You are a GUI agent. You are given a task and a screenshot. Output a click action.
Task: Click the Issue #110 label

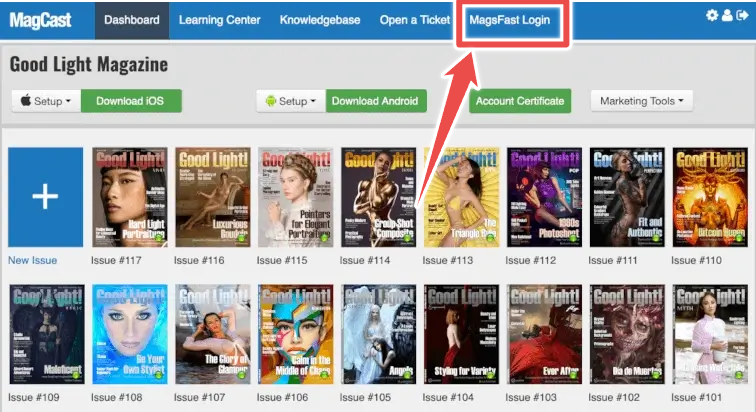tap(697, 260)
